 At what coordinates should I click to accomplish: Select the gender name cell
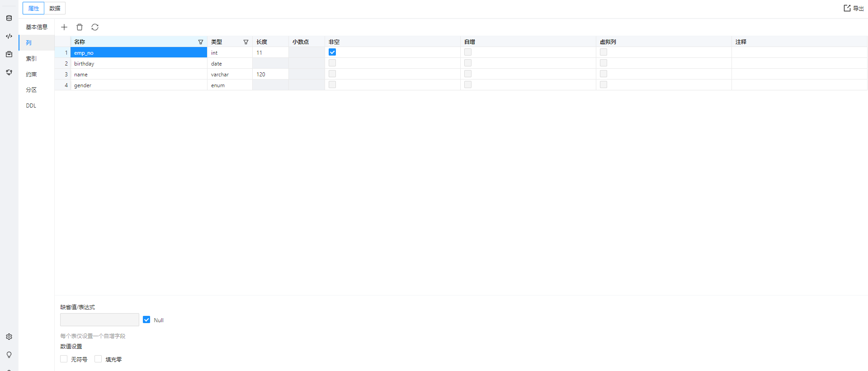[x=139, y=85]
